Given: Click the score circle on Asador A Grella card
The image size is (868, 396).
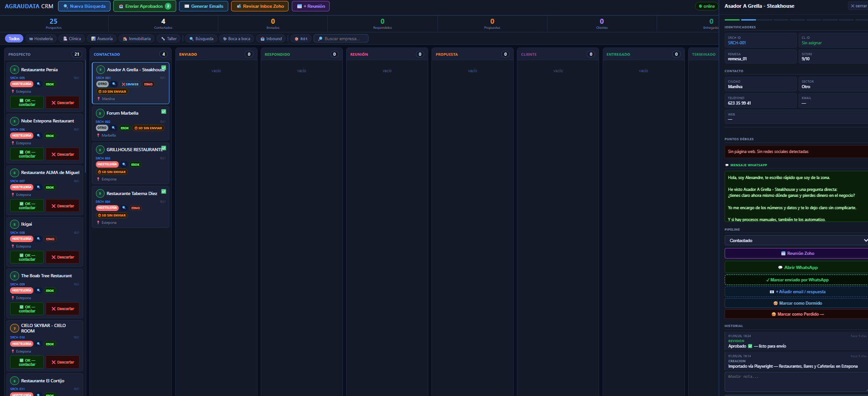Looking at the screenshot, I should (100, 70).
